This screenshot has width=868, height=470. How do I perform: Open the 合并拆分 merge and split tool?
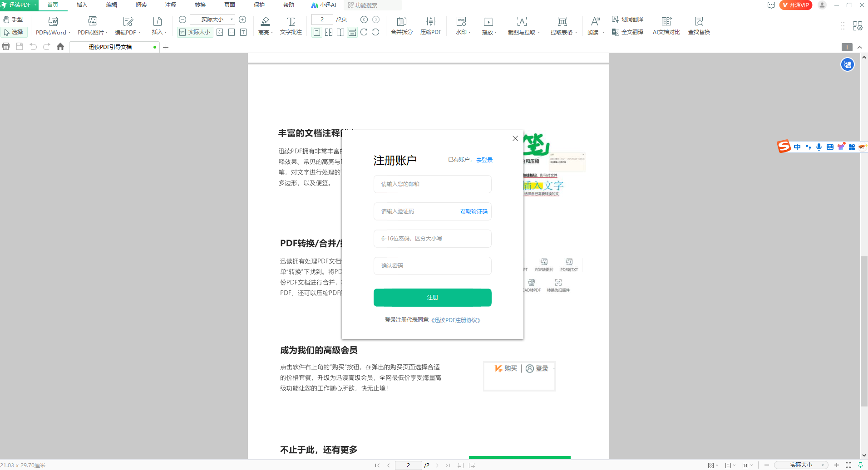(401, 25)
